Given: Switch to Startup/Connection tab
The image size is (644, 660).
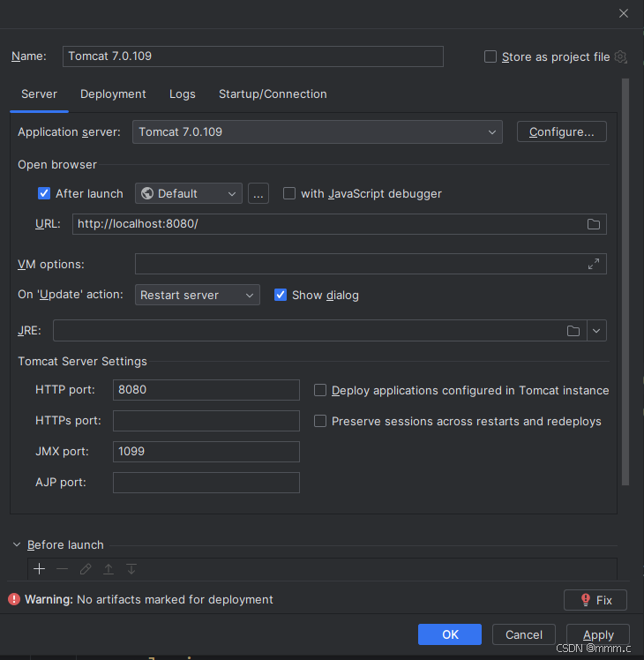Looking at the screenshot, I should (x=273, y=94).
